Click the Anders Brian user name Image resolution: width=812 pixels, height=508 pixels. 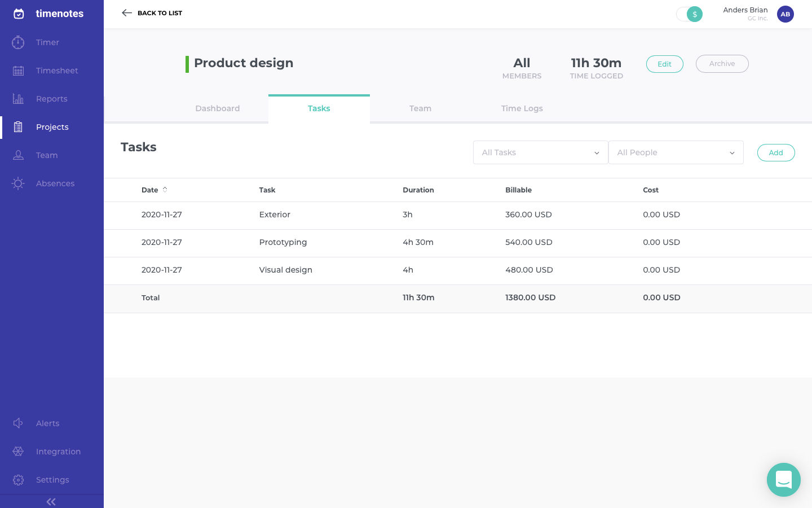[745, 10]
